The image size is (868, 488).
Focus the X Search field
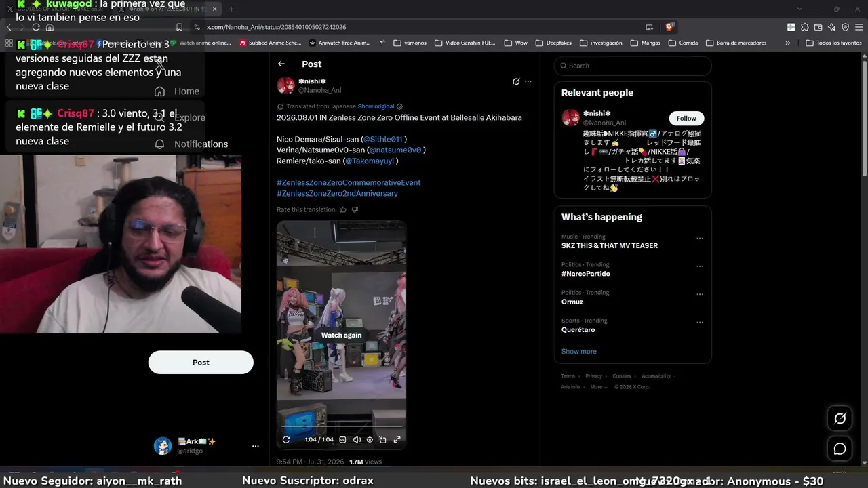[633, 66]
